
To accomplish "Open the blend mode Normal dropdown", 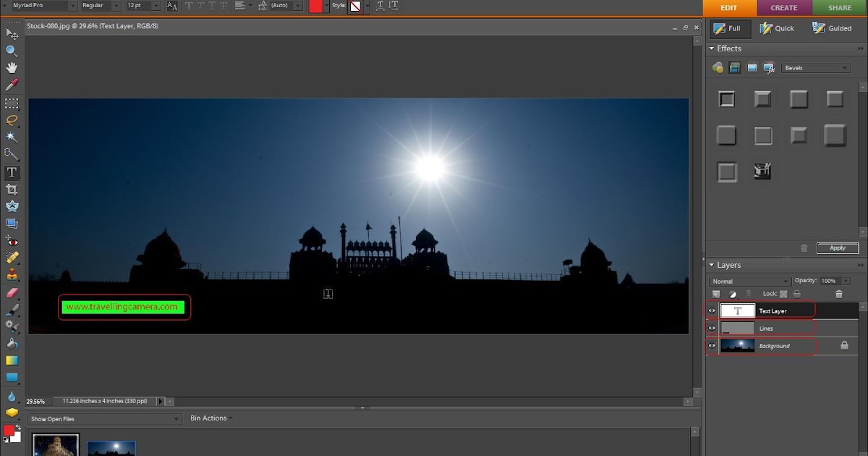I will pos(750,281).
